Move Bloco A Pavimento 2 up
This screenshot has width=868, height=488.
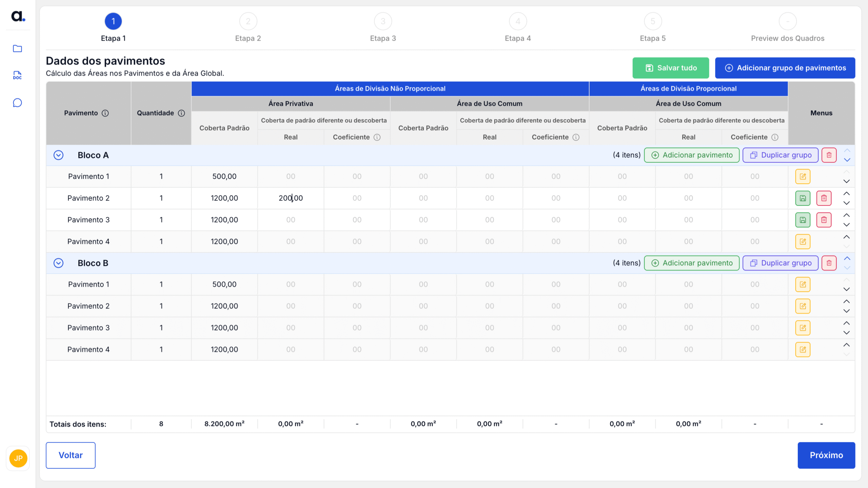click(846, 194)
